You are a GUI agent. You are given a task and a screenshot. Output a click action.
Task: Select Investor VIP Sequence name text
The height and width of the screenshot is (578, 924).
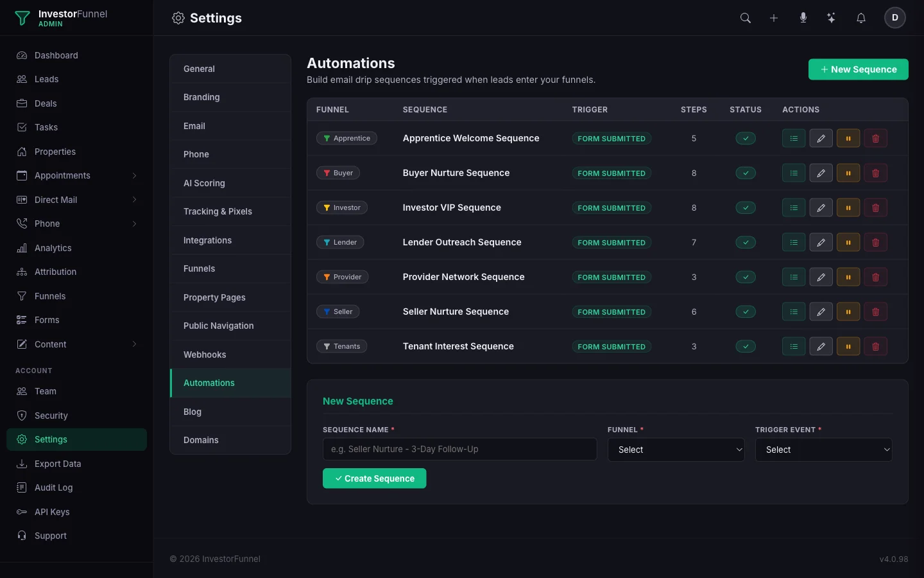(452, 207)
